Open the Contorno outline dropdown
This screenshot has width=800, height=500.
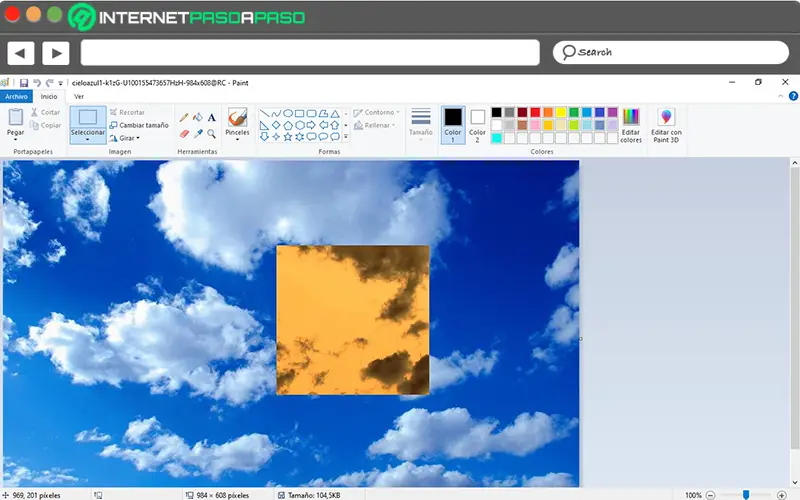[x=377, y=112]
